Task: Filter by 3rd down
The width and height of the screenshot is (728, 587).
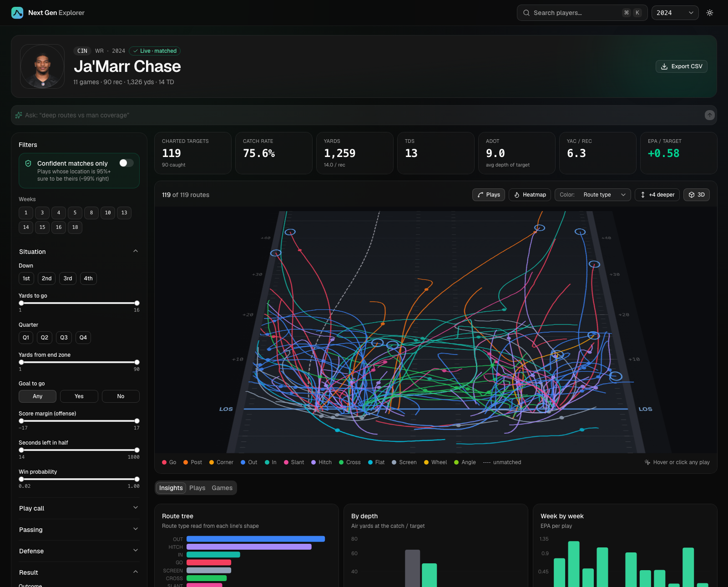Action: click(68, 278)
